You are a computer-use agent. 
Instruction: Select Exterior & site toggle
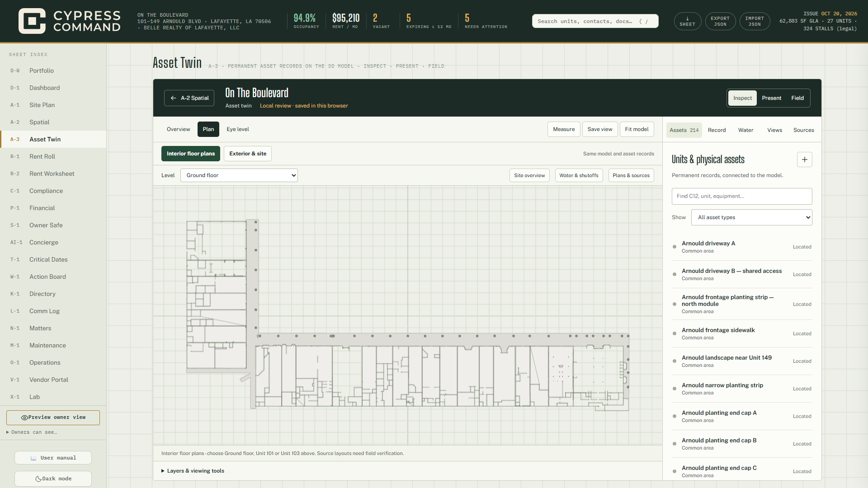(x=248, y=154)
